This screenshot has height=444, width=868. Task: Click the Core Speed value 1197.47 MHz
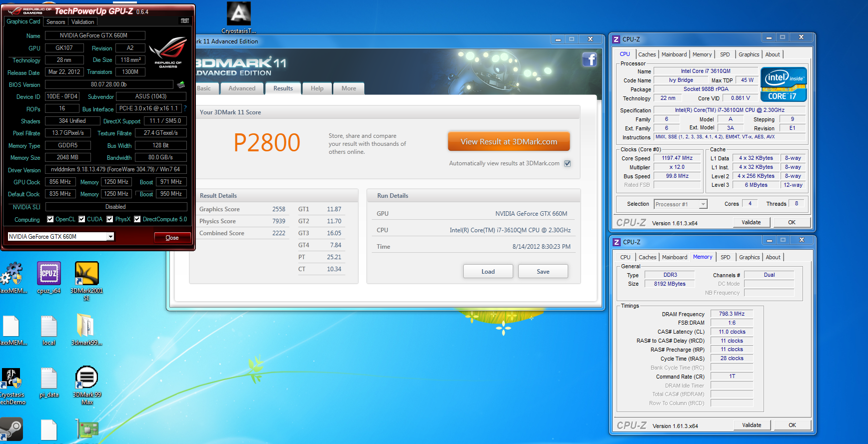(677, 158)
